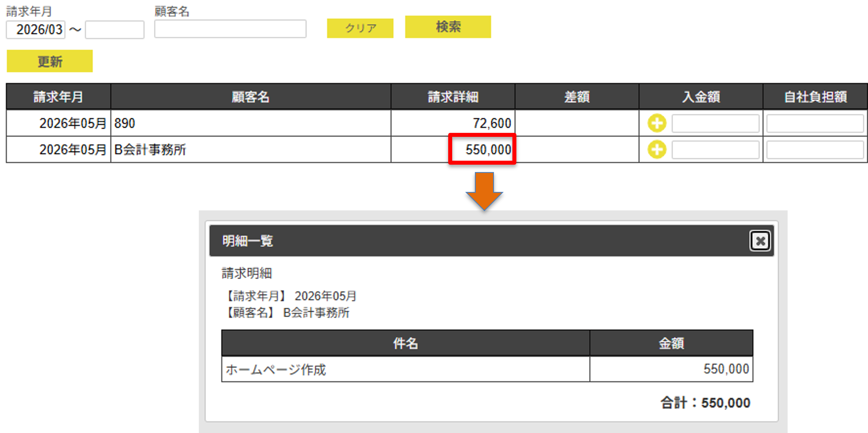Focus the start 請求年月 field showing 2026/03

pyautogui.click(x=36, y=30)
